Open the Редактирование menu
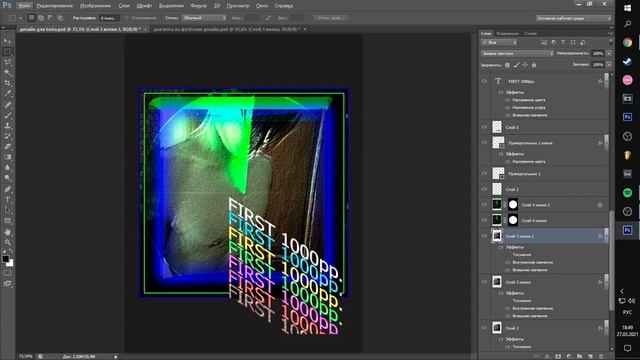Image resolution: width=640 pixels, height=360 pixels. (x=55, y=6)
